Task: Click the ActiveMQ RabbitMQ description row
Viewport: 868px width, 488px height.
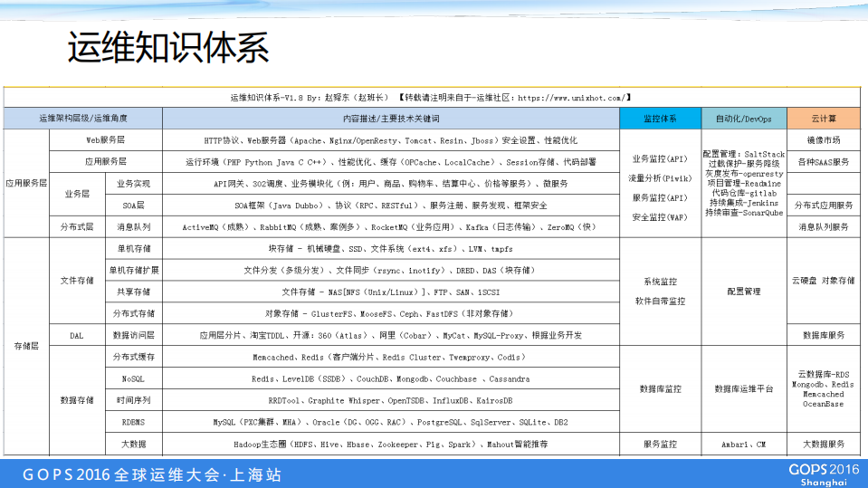Action: (391, 227)
